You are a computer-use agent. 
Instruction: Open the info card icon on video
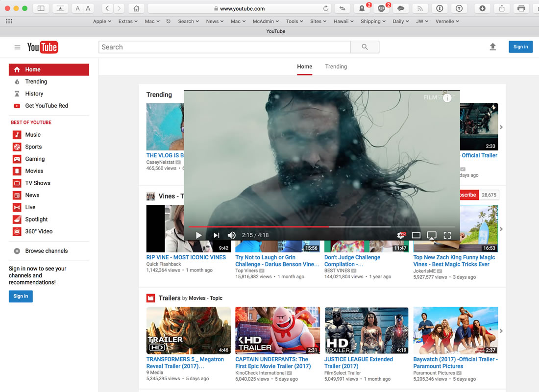click(447, 98)
